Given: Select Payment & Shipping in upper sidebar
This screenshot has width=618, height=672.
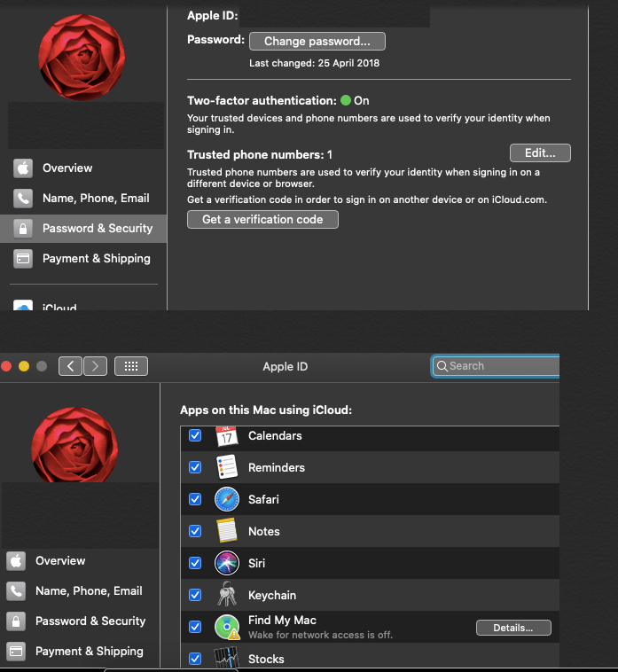Looking at the screenshot, I should pyautogui.click(x=97, y=259).
